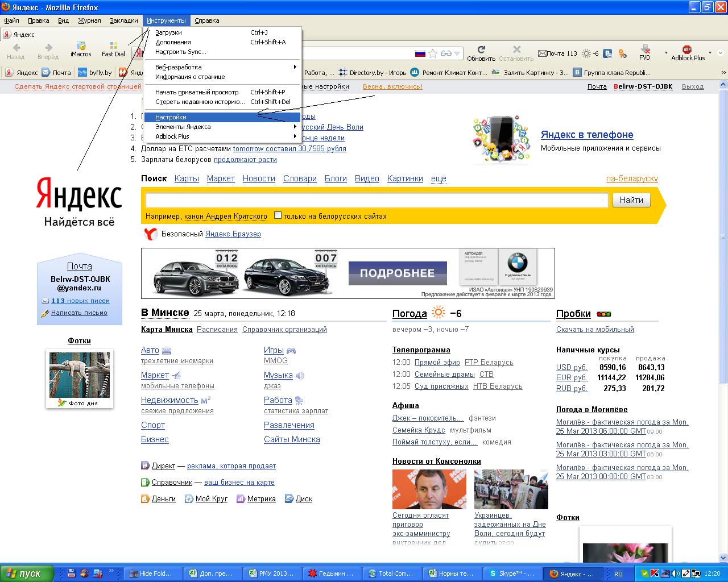
Task: Open Ремонт Климат Конт... bookmark
Action: pyautogui.click(x=449, y=73)
